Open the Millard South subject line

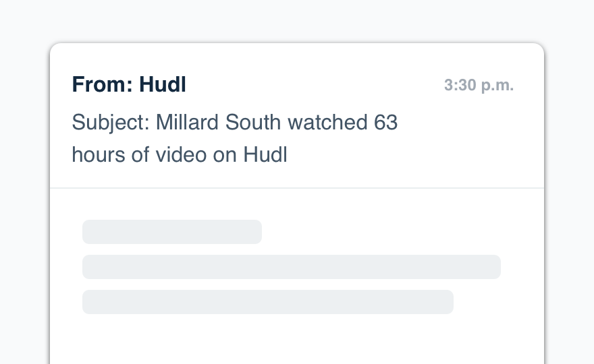point(235,123)
